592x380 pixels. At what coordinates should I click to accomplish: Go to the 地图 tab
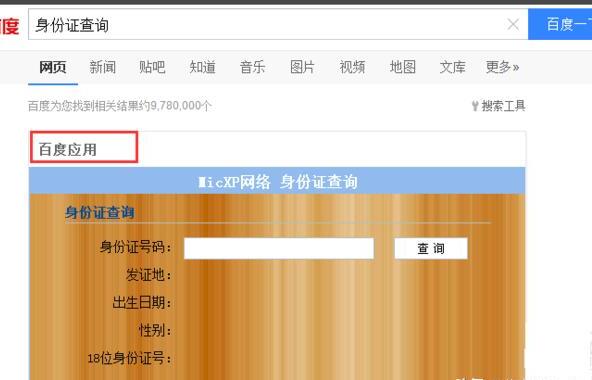point(402,68)
